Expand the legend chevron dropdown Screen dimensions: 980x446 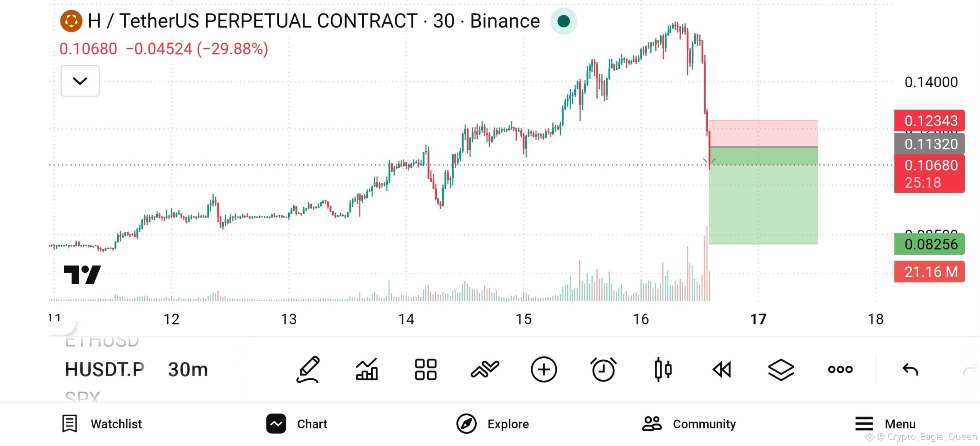pos(80,80)
